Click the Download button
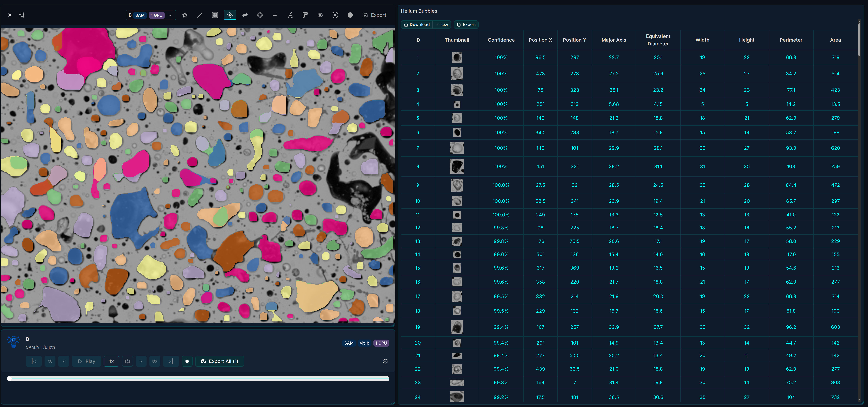Viewport: 868px width, 407px height. (417, 25)
